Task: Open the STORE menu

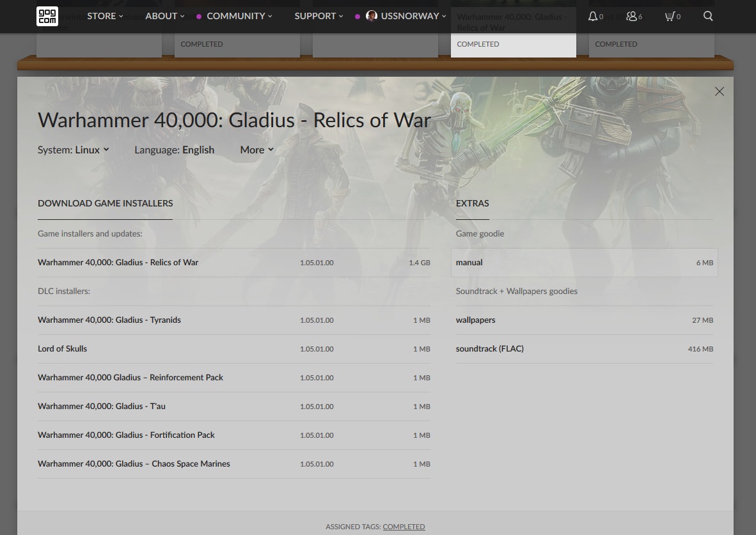Action: [x=105, y=16]
